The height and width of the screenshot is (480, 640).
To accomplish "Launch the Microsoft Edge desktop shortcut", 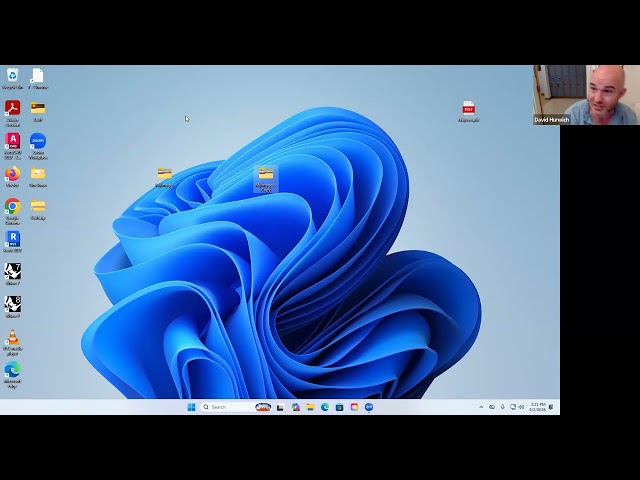I will [x=13, y=375].
